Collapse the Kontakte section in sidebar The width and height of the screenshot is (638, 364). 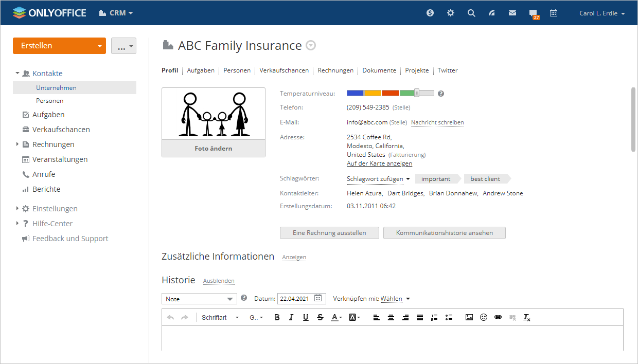tap(17, 74)
